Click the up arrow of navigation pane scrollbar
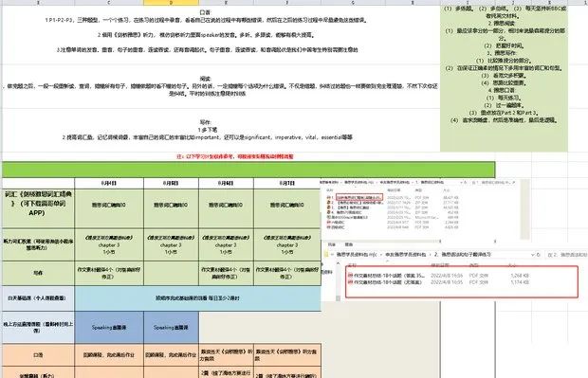 [x=338, y=263]
